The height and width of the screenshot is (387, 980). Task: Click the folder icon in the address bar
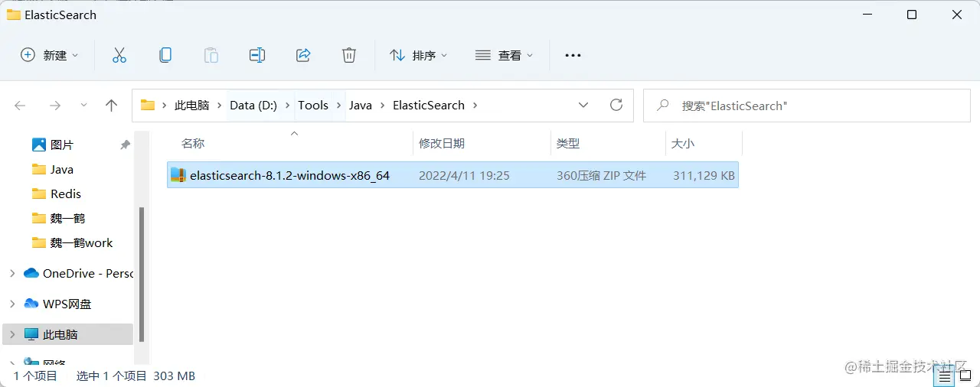click(148, 106)
